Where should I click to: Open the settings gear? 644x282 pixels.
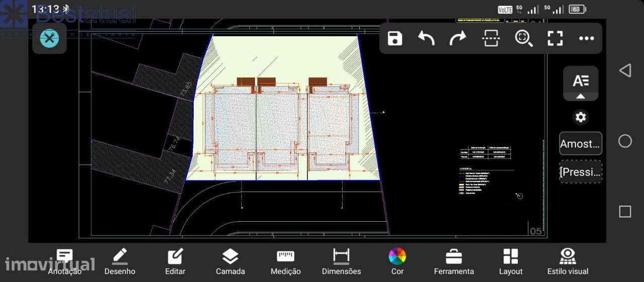coord(581,117)
